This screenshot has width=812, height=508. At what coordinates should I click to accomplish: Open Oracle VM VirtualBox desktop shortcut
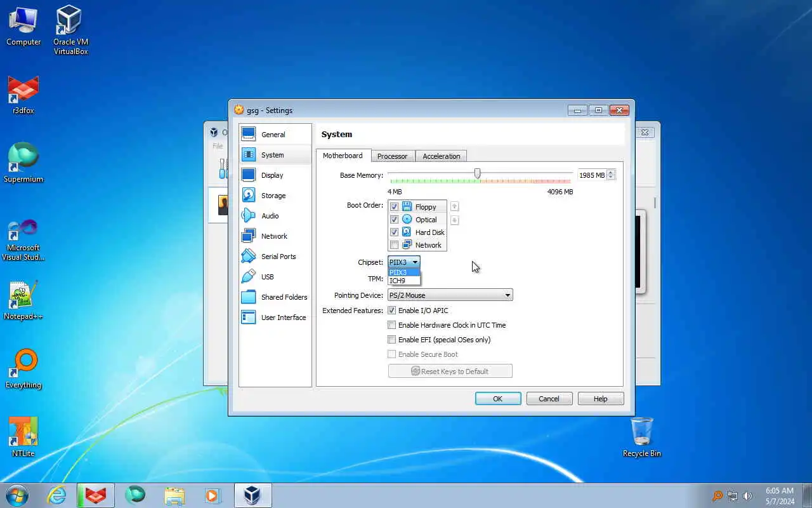coord(70,30)
